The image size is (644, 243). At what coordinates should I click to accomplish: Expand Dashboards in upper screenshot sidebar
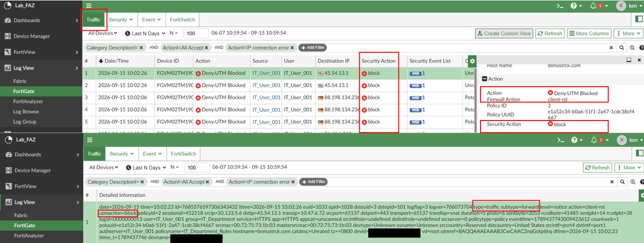[x=41, y=20]
